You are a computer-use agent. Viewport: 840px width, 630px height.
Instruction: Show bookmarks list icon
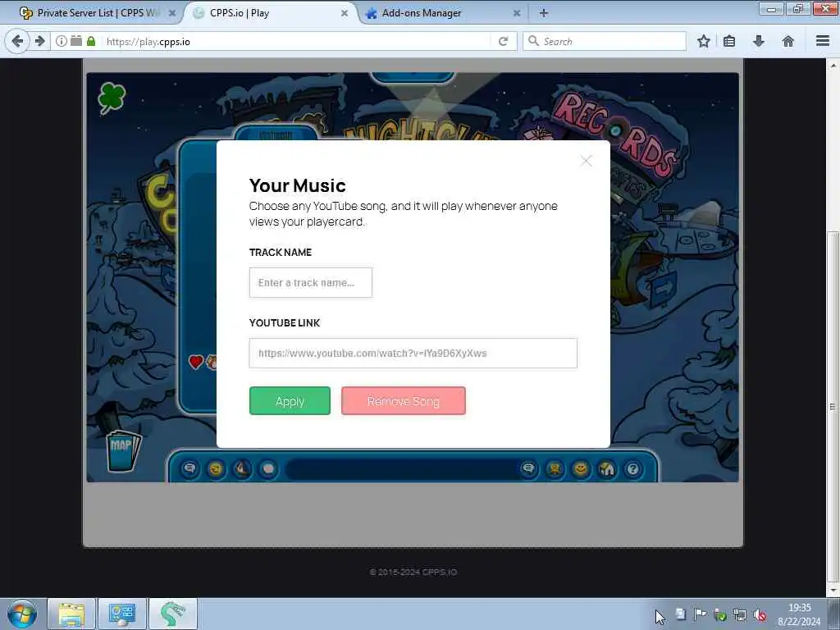pos(729,41)
